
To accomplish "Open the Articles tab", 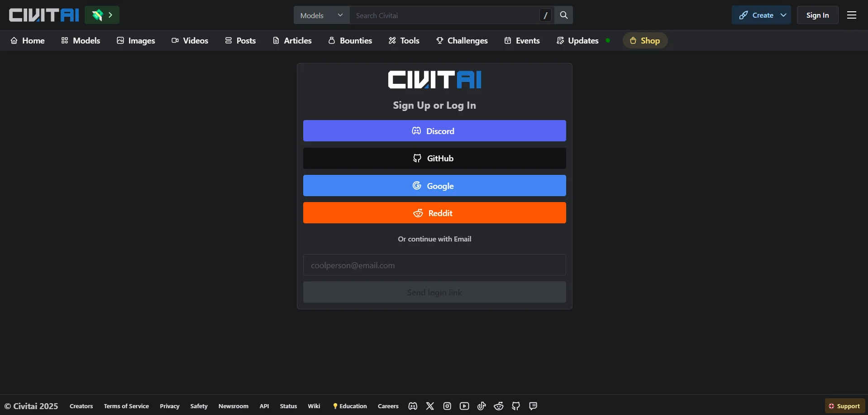I will [x=292, y=40].
